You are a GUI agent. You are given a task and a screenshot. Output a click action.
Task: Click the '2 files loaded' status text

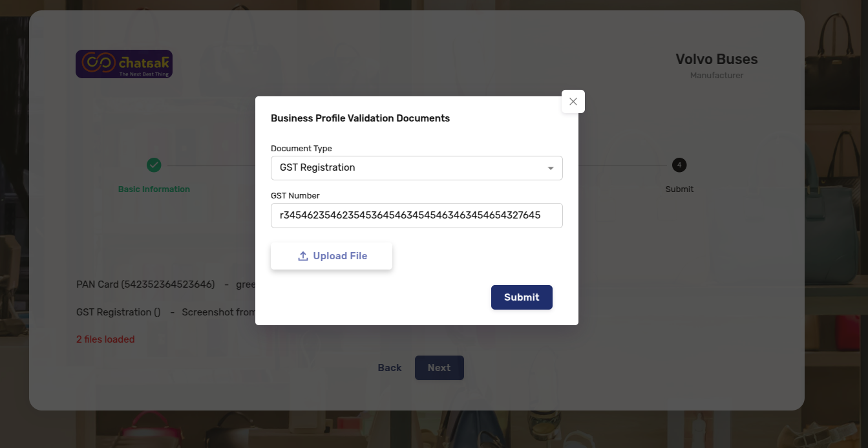point(105,339)
